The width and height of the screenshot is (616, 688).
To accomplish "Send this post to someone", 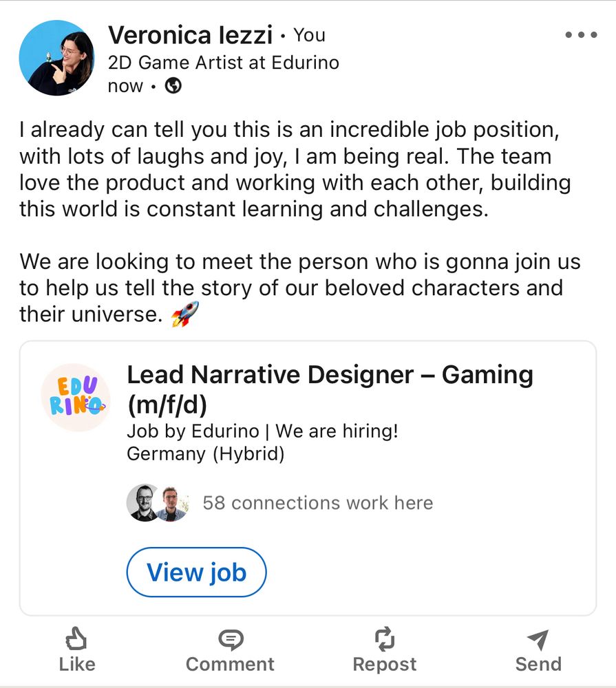I will [x=538, y=651].
